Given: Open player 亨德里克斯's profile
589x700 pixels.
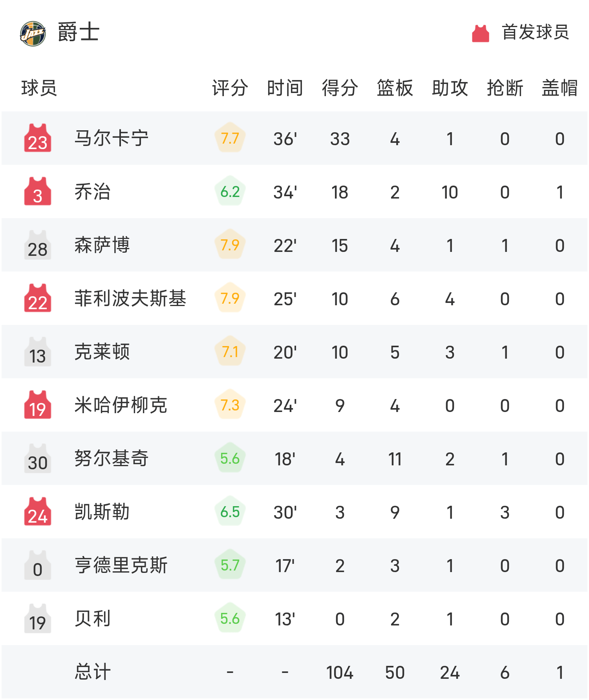Looking at the screenshot, I should [121, 565].
